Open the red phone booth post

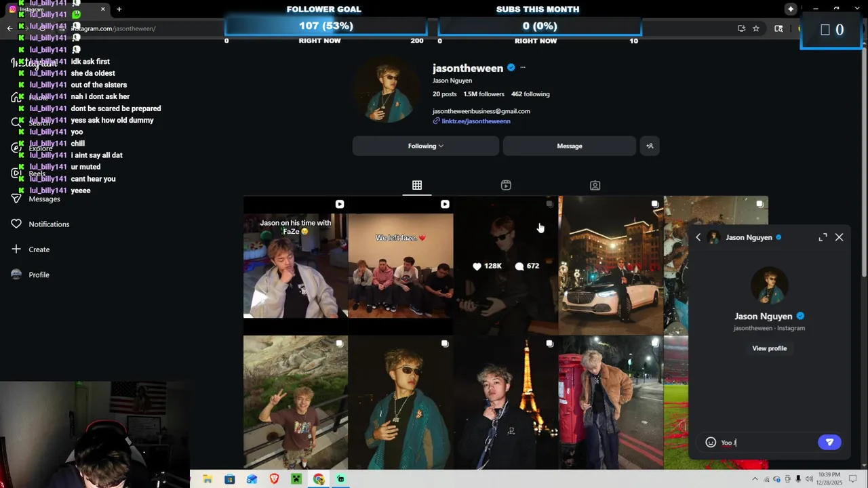(x=610, y=403)
